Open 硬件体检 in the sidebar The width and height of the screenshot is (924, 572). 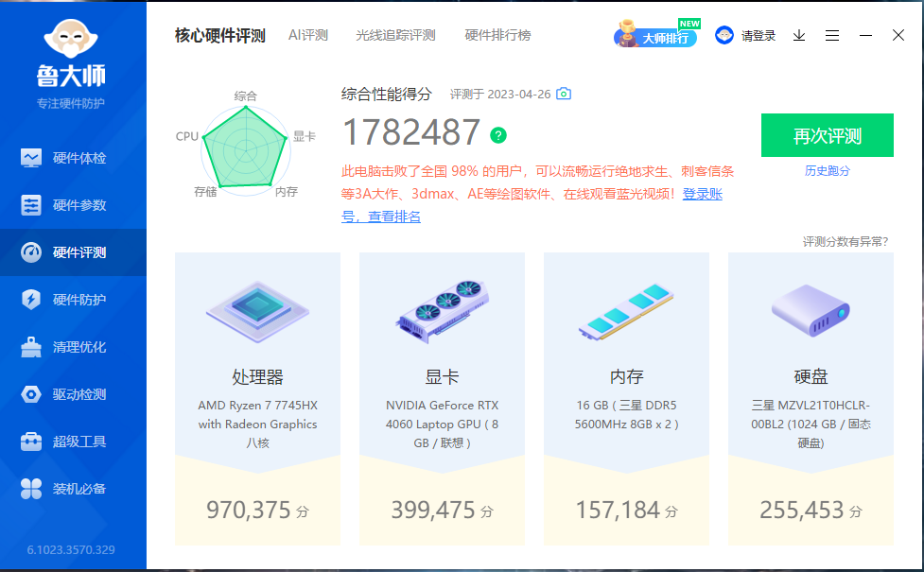(x=73, y=158)
